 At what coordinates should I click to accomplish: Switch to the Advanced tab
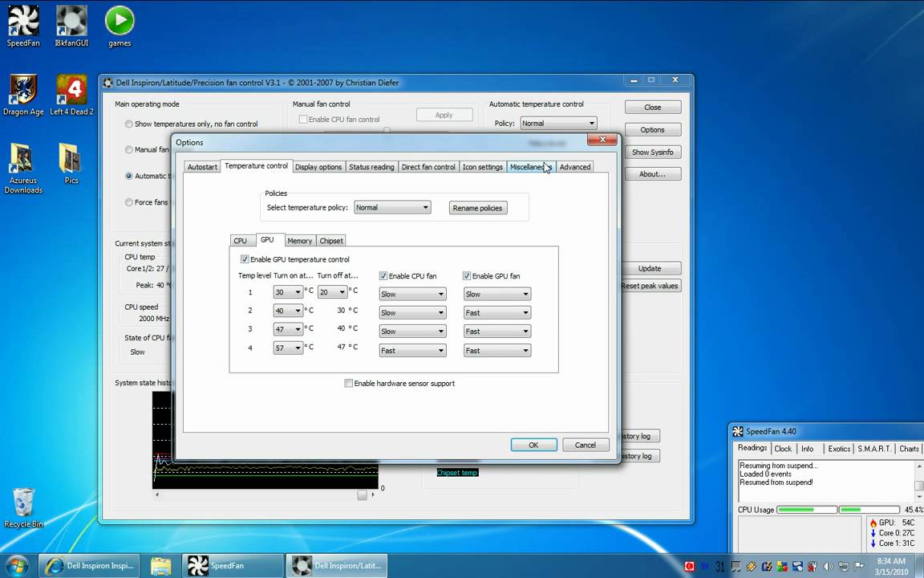click(x=575, y=167)
